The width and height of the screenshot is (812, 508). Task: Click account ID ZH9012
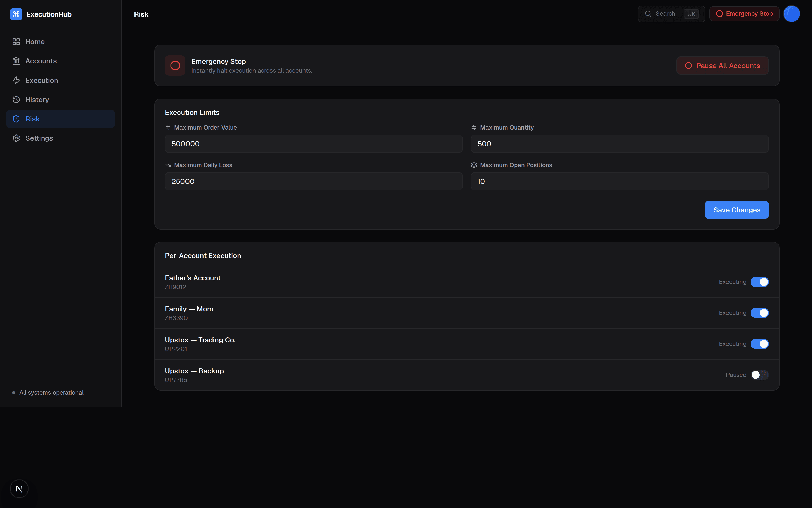[176, 287]
